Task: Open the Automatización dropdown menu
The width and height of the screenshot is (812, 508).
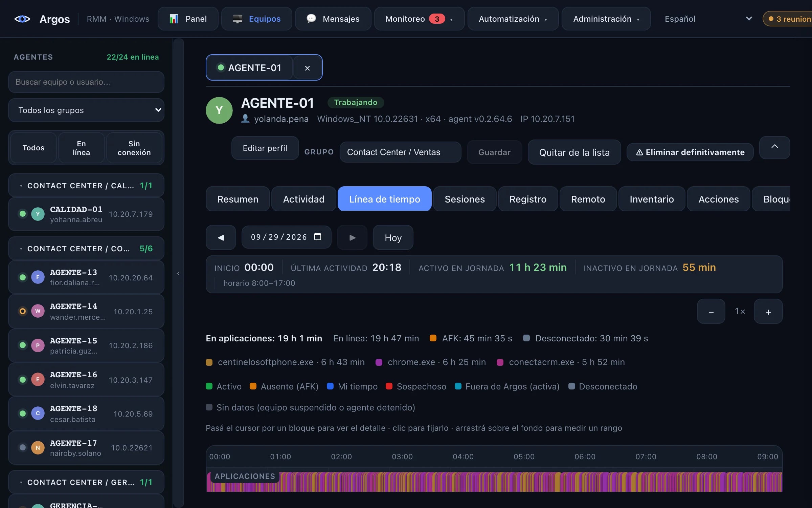Action: pos(513,19)
